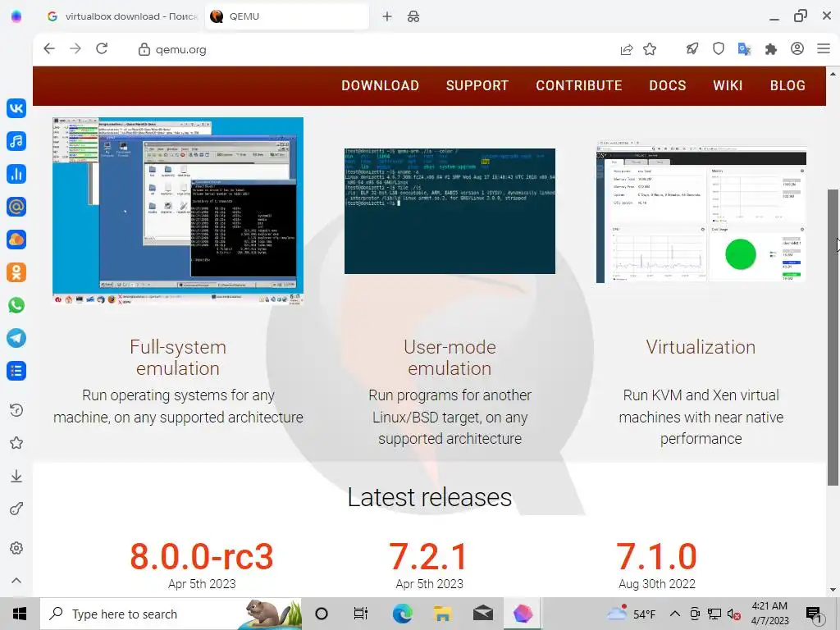Click the scrollbar up arrow
The image size is (840, 630).
833,74
